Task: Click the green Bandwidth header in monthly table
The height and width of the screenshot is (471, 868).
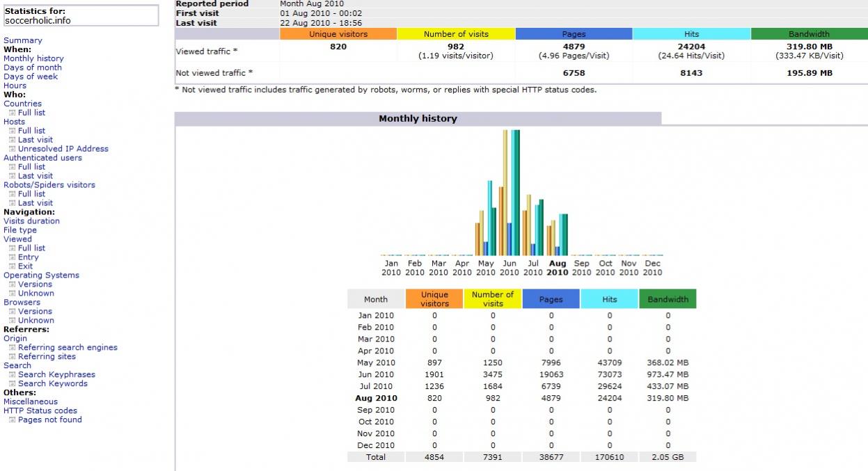Action: (668, 299)
